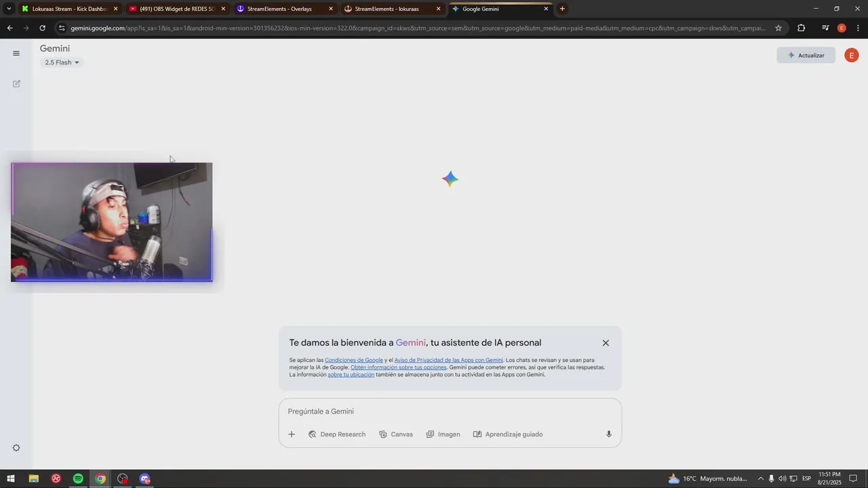The height and width of the screenshot is (488, 868).
Task: Open the Chrome three-dot menu
Action: click(x=859, y=28)
